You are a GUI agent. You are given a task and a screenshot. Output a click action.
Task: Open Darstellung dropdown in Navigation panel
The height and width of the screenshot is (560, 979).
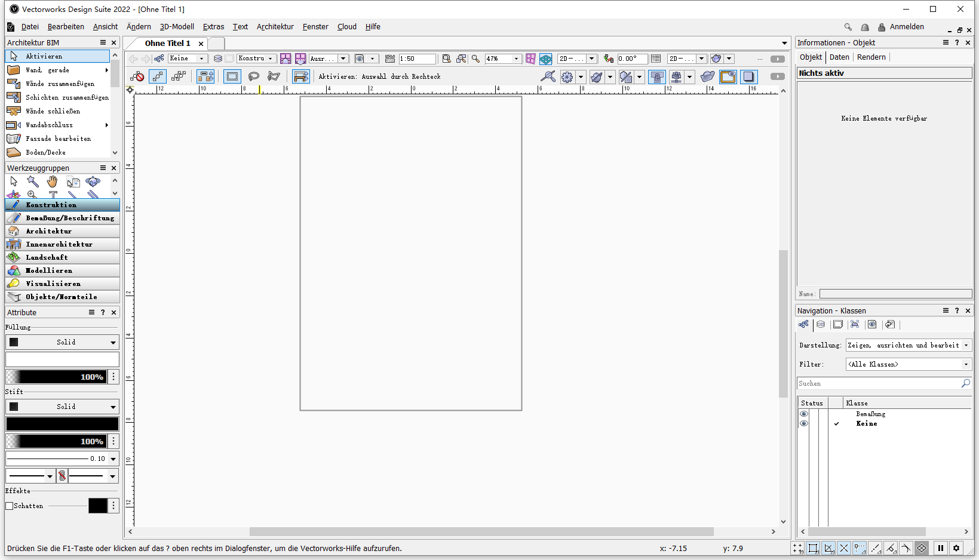click(x=909, y=345)
